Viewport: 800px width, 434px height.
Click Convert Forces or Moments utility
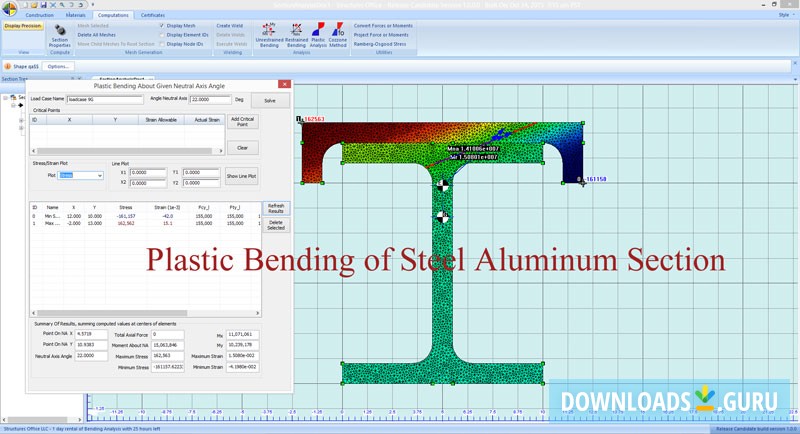click(x=383, y=25)
